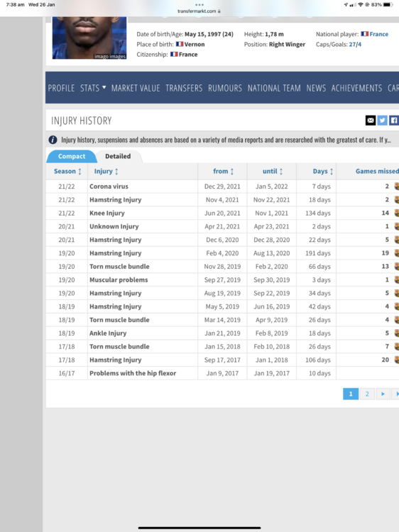Share the injury history via email icon
399x532 pixels.
[371, 120]
